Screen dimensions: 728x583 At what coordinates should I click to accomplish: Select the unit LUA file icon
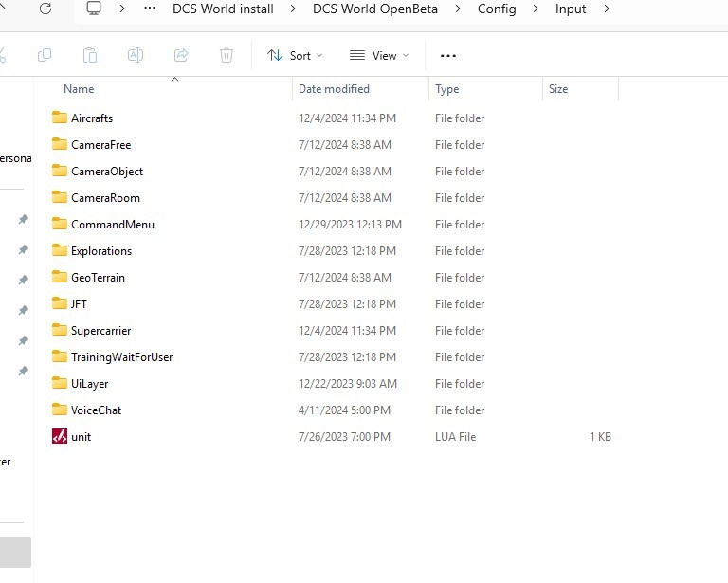(60, 436)
